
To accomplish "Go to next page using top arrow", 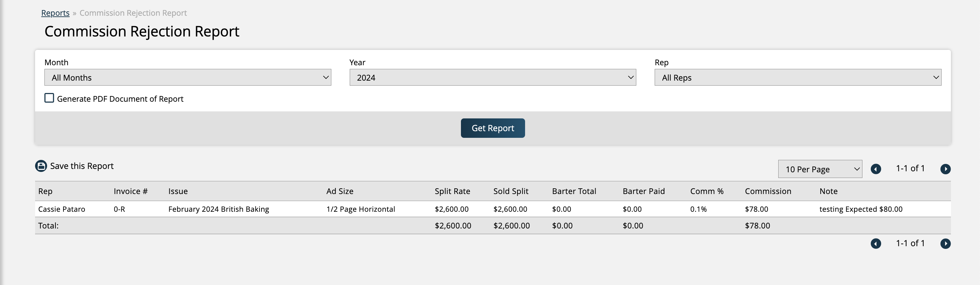I will [945, 169].
